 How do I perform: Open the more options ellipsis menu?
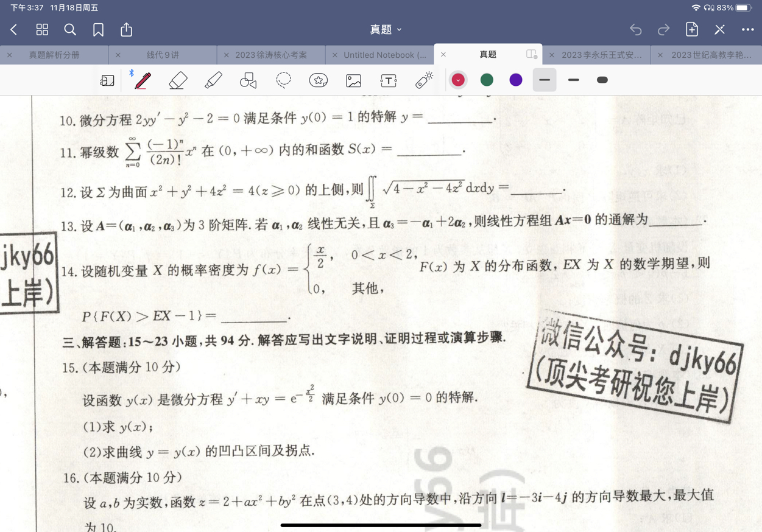(x=747, y=29)
